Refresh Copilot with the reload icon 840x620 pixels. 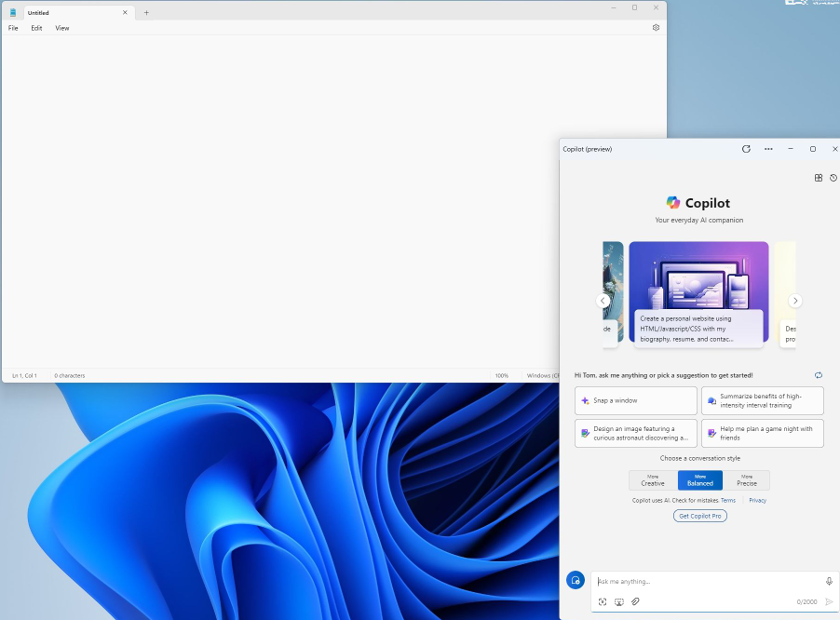745,149
